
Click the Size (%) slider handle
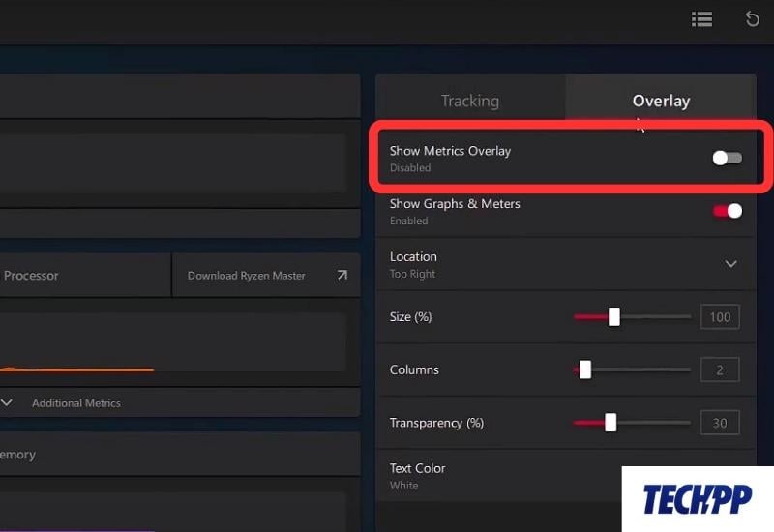tap(613, 317)
